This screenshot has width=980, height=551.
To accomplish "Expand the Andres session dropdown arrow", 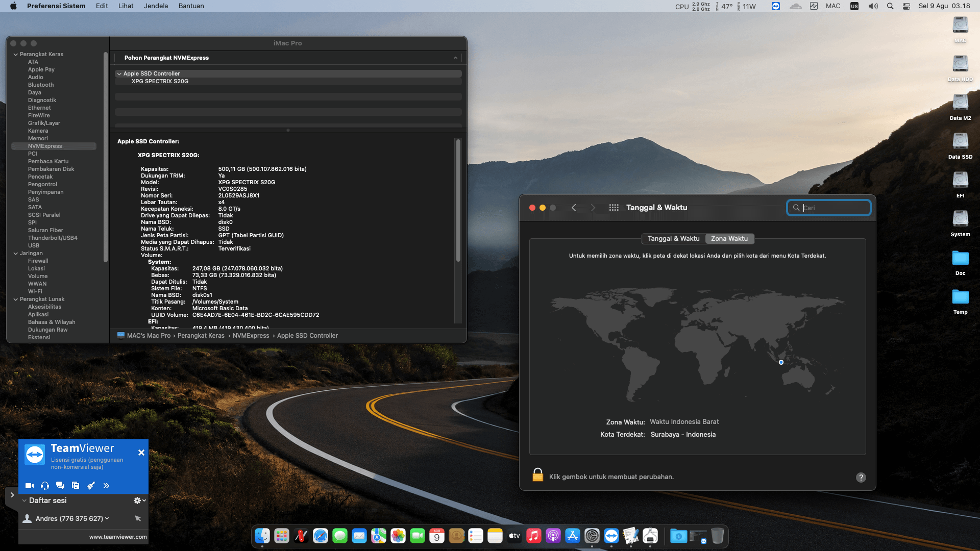I will pyautogui.click(x=107, y=518).
